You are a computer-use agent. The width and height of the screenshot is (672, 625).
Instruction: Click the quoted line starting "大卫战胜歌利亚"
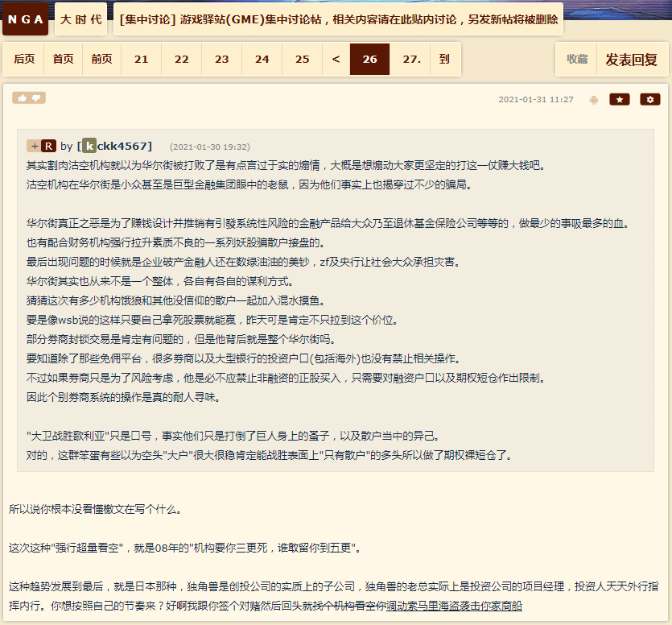[x=233, y=436]
